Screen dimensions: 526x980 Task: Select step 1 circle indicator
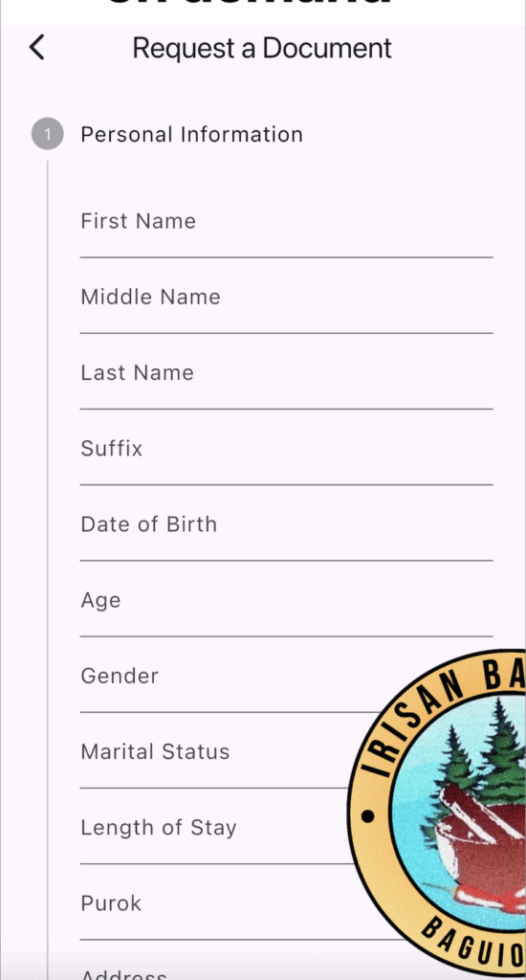coord(48,134)
